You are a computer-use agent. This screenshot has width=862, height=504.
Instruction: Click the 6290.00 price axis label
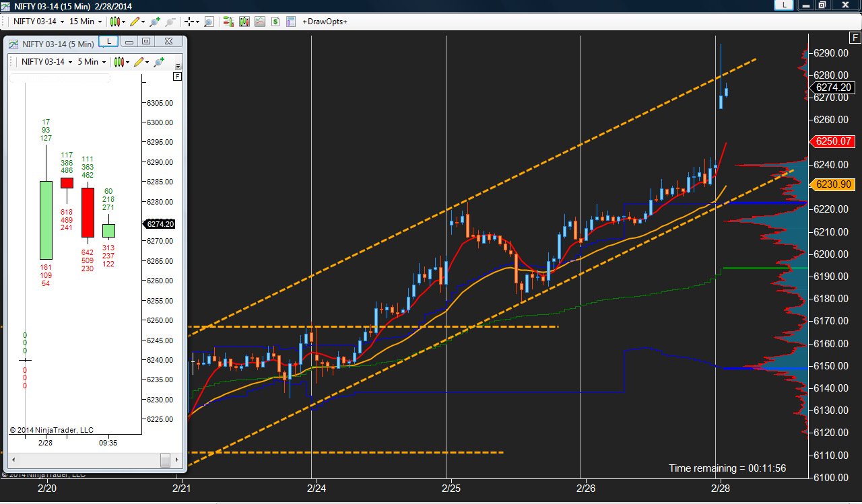832,53
